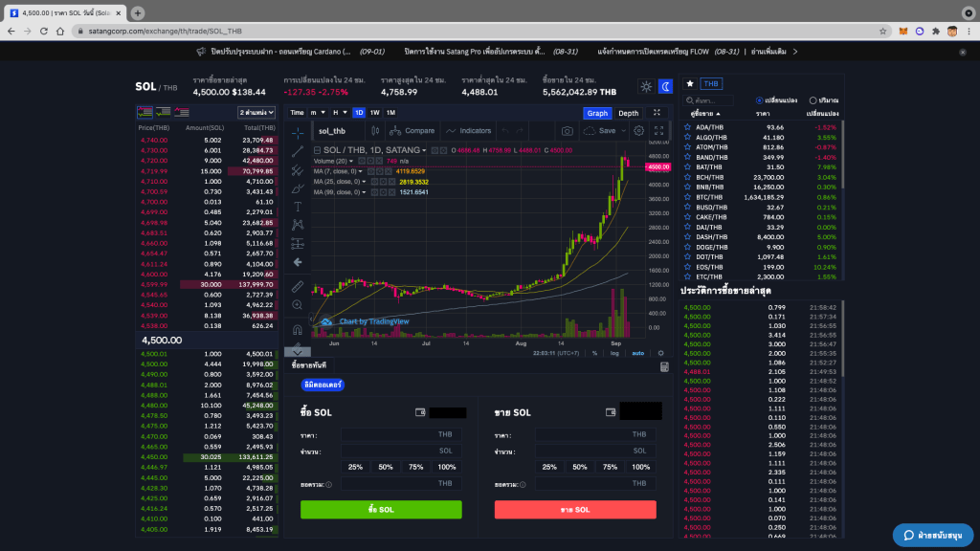980x551 pixels.
Task: Select the text annotation tool
Action: tap(298, 207)
